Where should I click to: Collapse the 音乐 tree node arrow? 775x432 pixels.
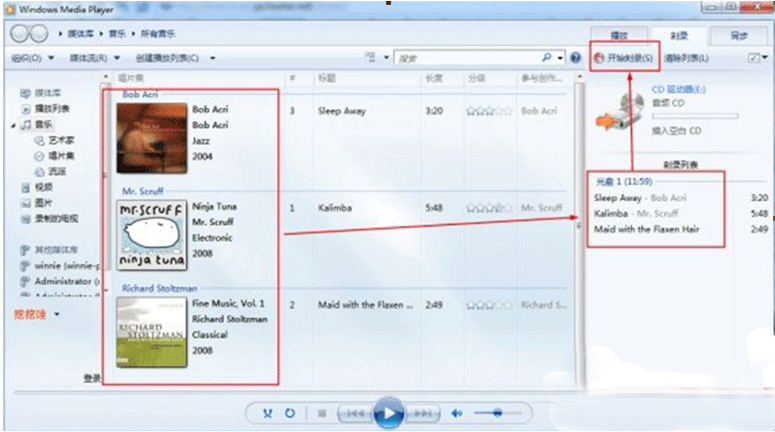pyautogui.click(x=13, y=126)
